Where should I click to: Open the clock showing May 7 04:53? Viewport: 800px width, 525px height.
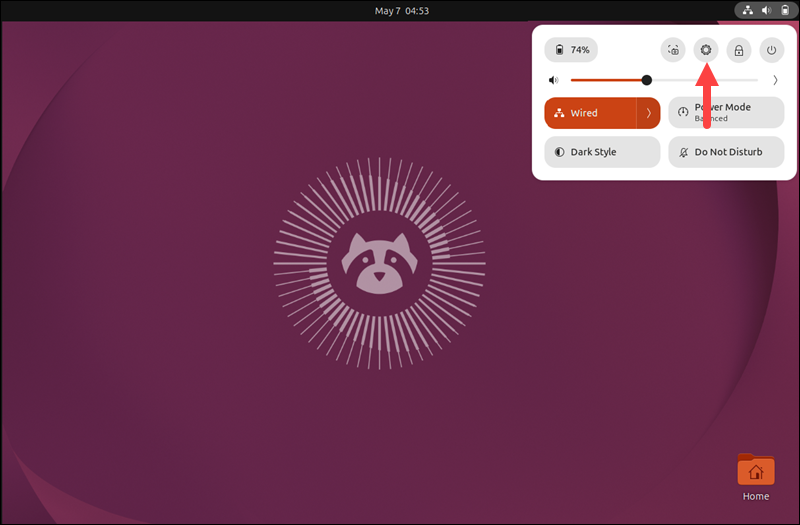coord(402,11)
